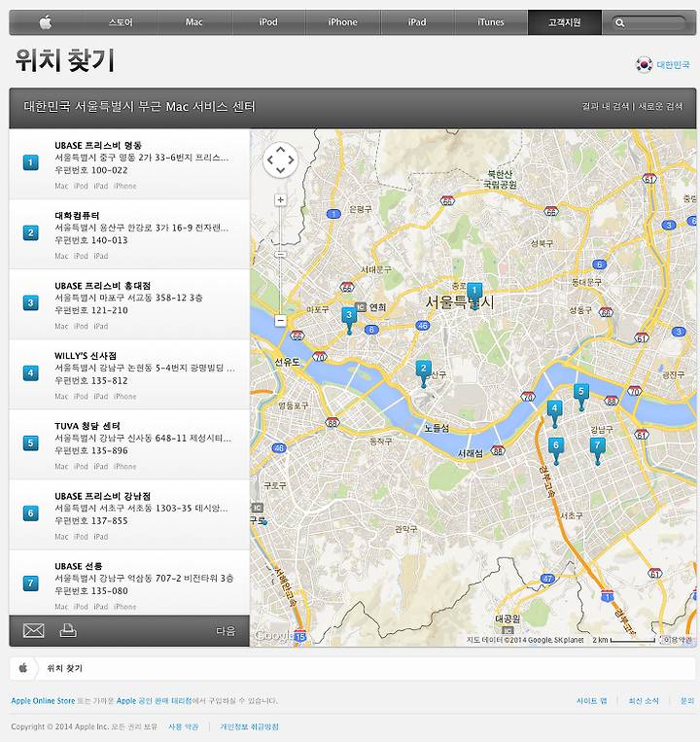Select list marker 1 for UBASE 명동
This screenshot has width=700, height=742.
(x=31, y=162)
